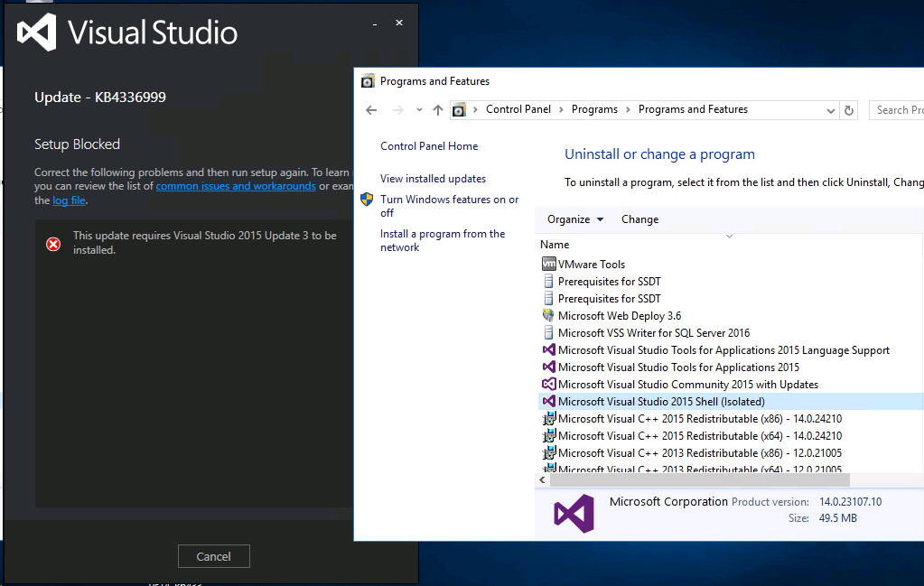Open the Name column sort dropdown
Viewport: 924px width, 586px height.
pyautogui.click(x=729, y=236)
